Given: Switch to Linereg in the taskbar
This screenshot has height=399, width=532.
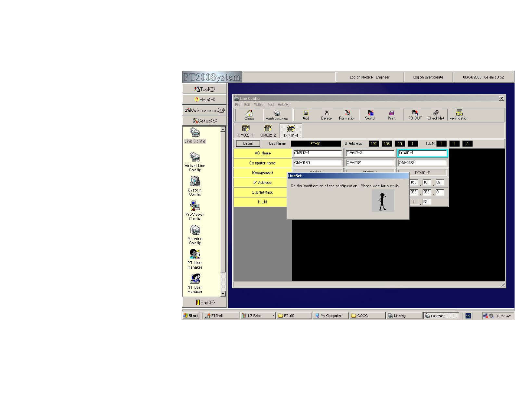Looking at the screenshot, I should [404, 316].
